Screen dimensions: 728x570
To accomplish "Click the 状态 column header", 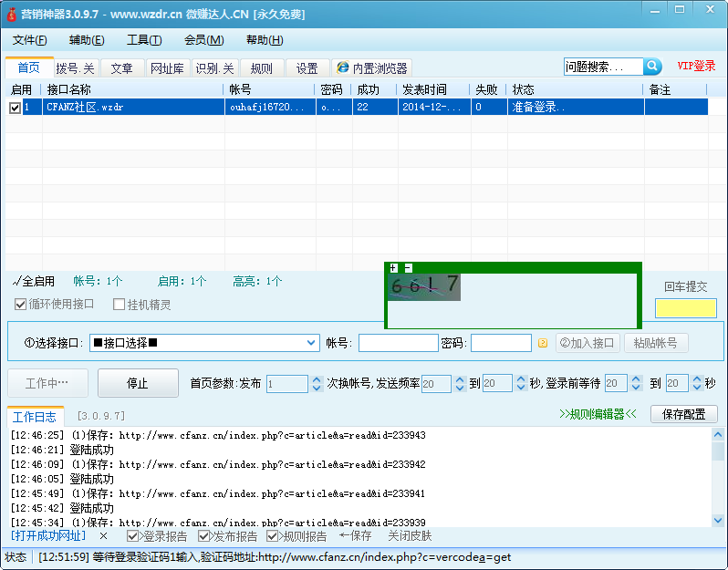I will click(x=576, y=89).
